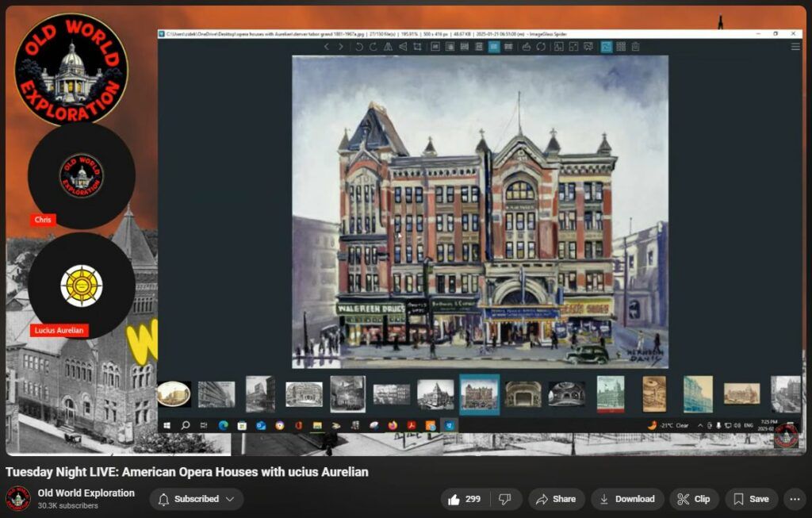Open Firefox from the Windows taskbar
The image size is (812, 518).
point(393,426)
